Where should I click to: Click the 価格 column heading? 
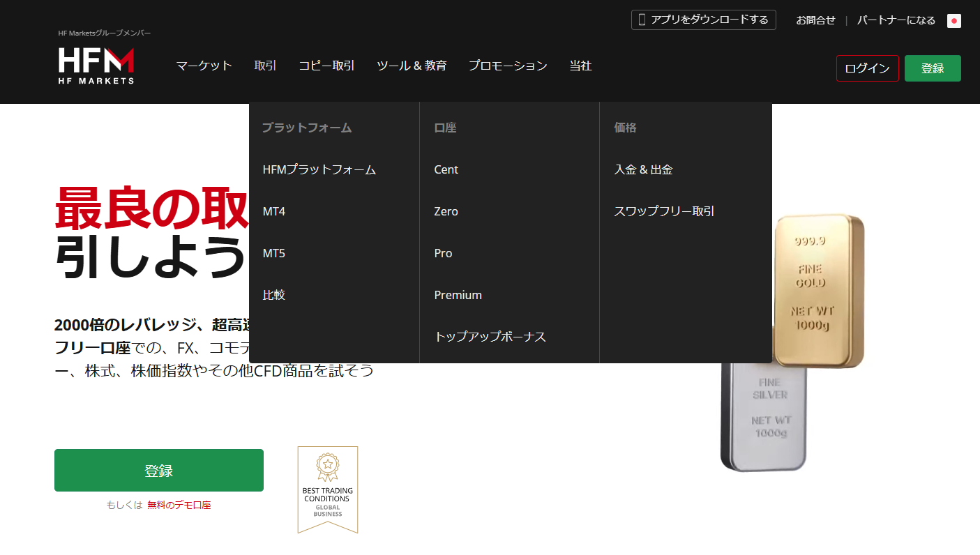pos(625,128)
